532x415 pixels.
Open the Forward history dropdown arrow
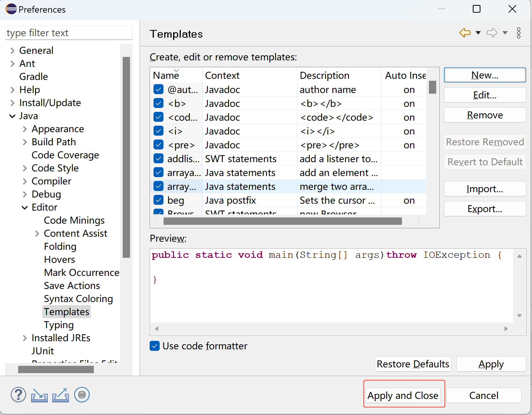pyautogui.click(x=505, y=33)
